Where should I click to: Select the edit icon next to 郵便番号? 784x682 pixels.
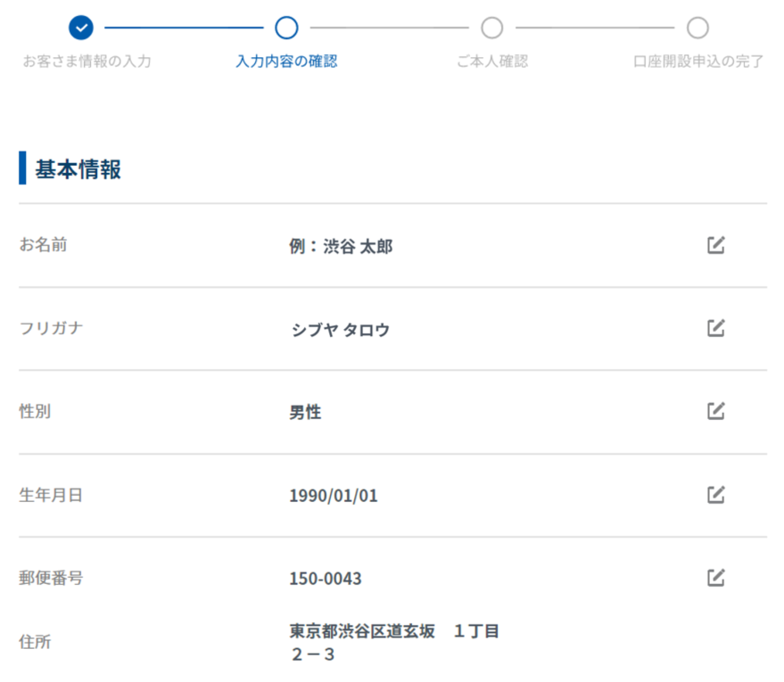715,578
